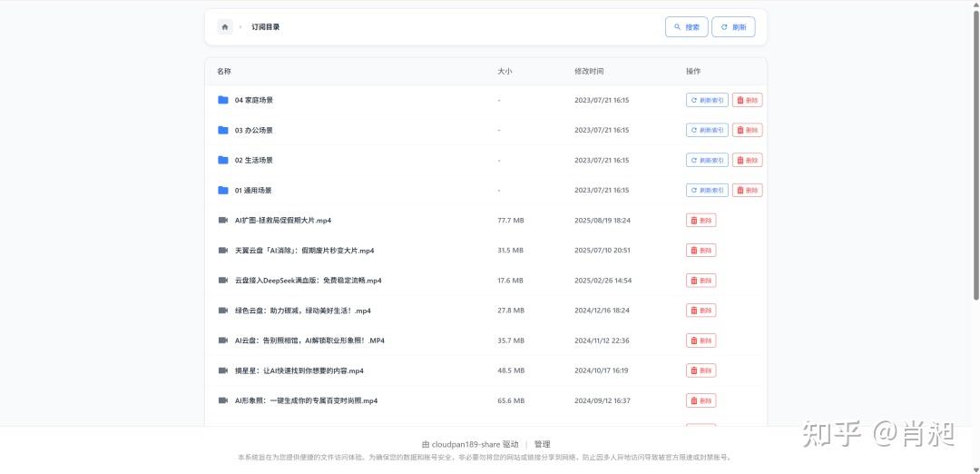Refresh index for 02 生活场景 folder
The width and height of the screenshot is (980, 474).
point(707,160)
